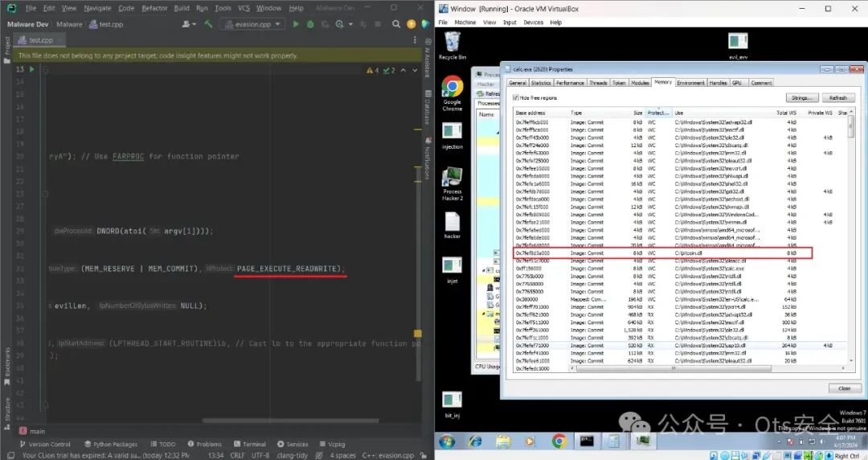The image size is (868, 460).
Task: Open Process Hacker 2 desktop shortcut
Action: 452,183
